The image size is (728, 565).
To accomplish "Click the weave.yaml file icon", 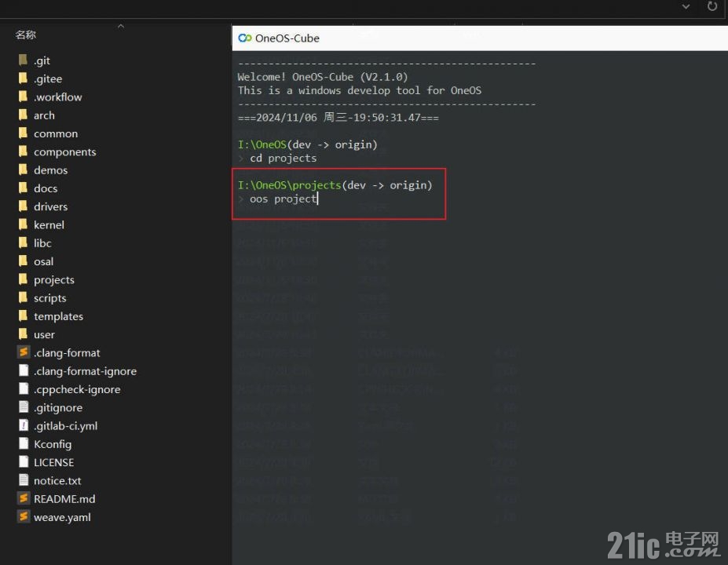I will point(24,517).
